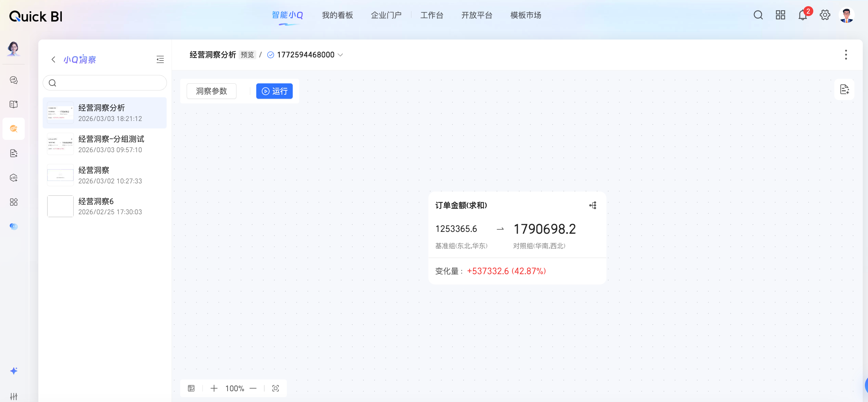Open the three-dot more options menu
The width and height of the screenshot is (868, 402).
846,55
